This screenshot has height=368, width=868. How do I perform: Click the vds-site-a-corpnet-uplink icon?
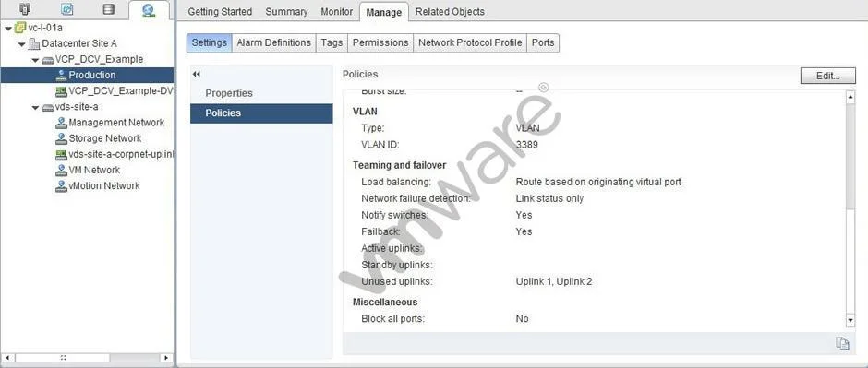tap(62, 154)
